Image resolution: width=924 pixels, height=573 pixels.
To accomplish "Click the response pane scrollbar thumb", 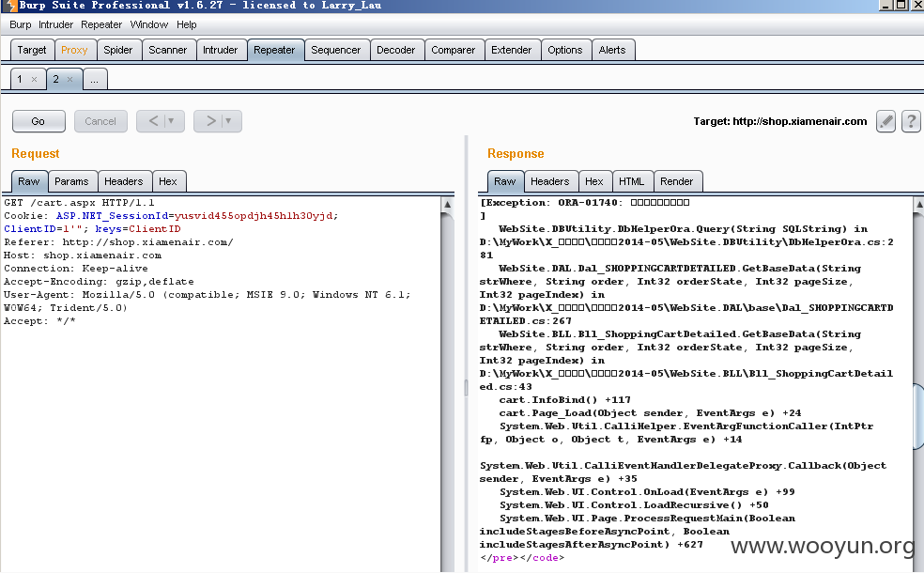I will click(x=918, y=416).
